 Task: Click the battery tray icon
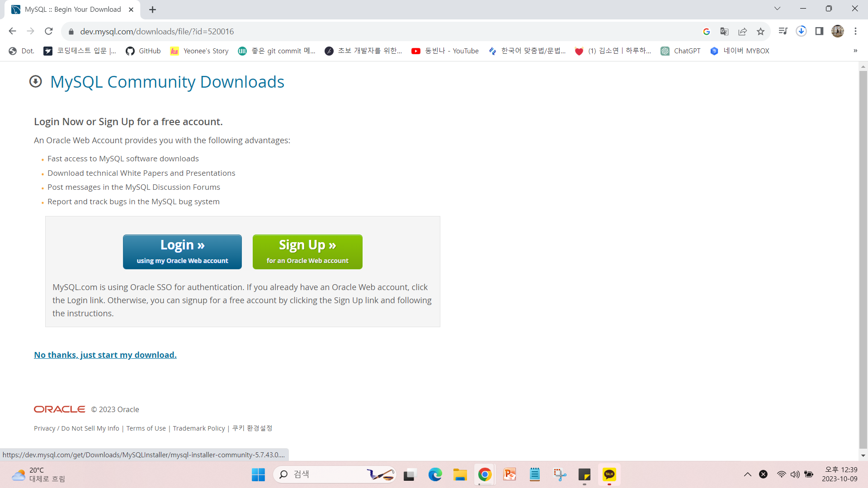809,474
